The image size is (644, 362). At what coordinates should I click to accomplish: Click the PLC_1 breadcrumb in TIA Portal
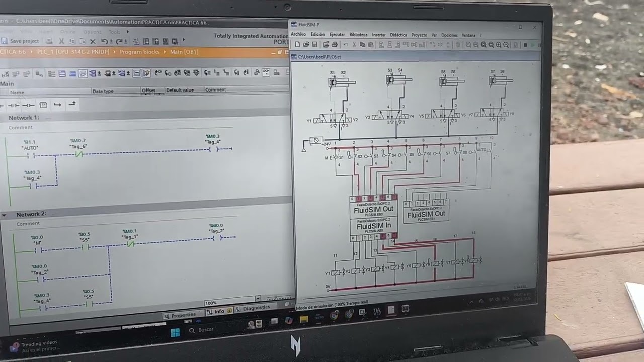pyautogui.click(x=73, y=52)
